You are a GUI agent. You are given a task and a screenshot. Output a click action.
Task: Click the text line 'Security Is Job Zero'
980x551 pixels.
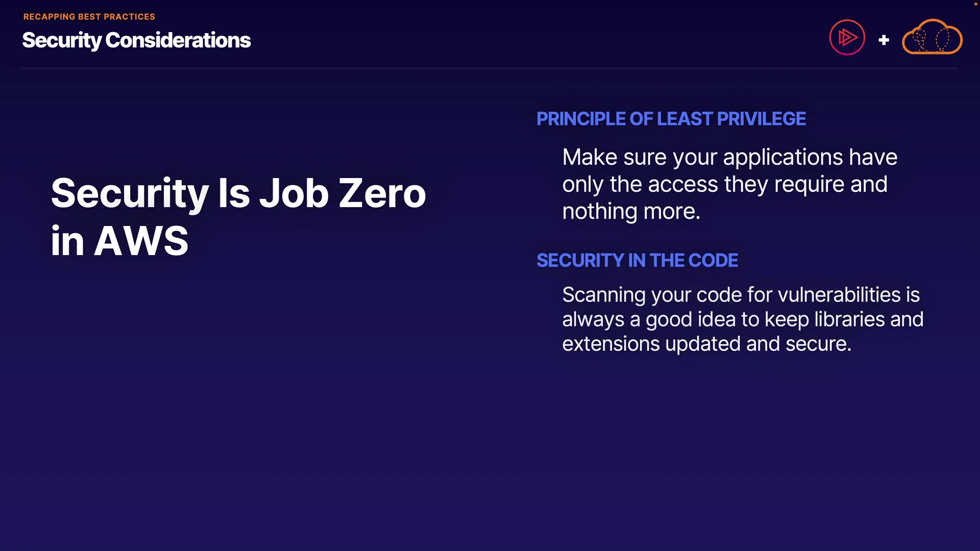coord(238,193)
